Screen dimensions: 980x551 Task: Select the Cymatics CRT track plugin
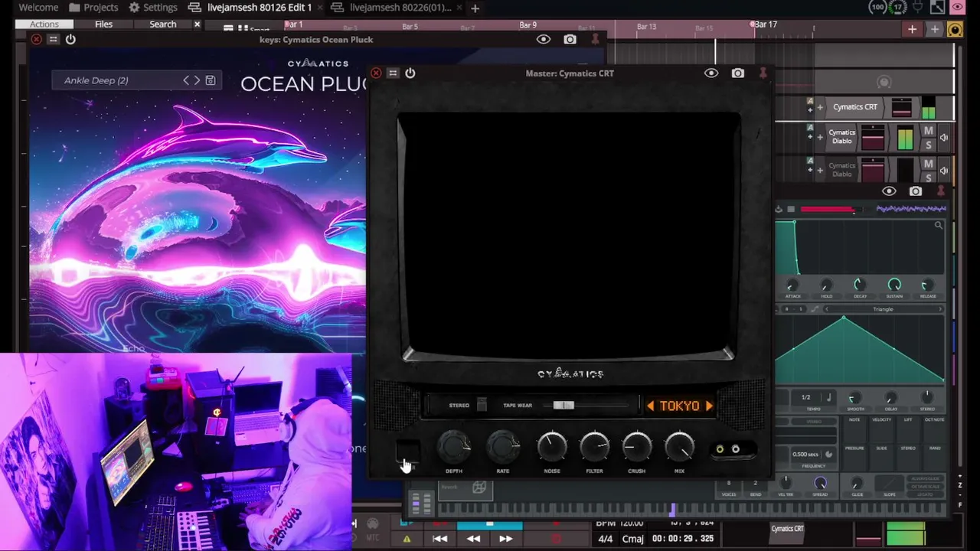855,107
